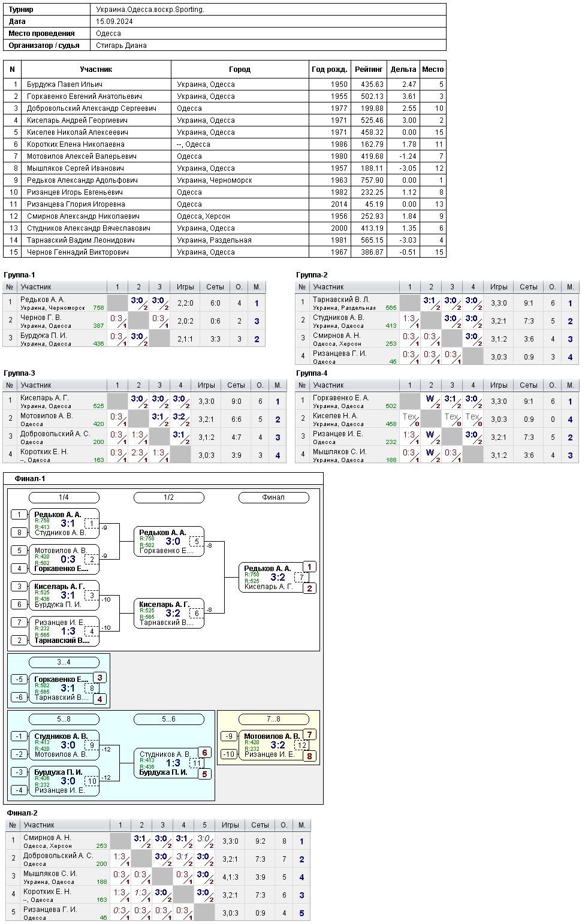585x924 pixels.
Task: Click the 0:3 score of Мотовилов–Горкавенко quarterfinal
Action: coord(68,560)
